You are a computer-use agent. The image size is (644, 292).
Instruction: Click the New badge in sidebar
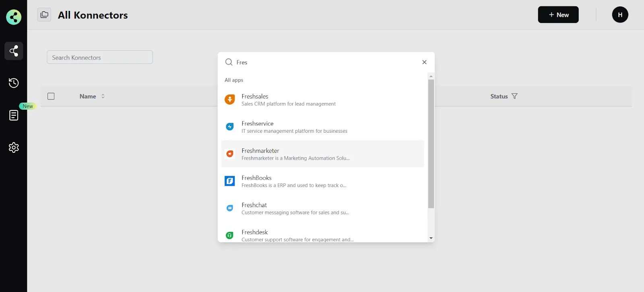pyautogui.click(x=28, y=106)
